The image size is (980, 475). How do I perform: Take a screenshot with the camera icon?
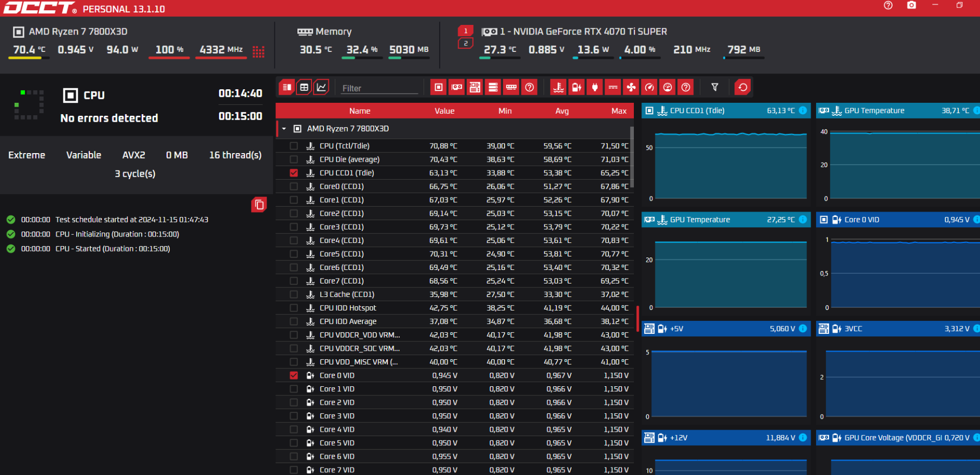pos(912,5)
